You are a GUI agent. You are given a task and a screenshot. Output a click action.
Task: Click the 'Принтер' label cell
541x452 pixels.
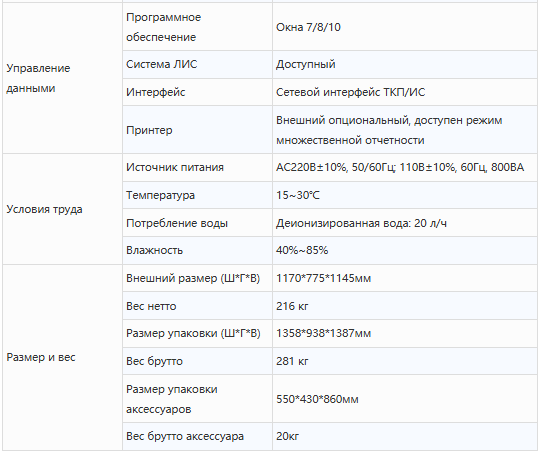[197, 130]
